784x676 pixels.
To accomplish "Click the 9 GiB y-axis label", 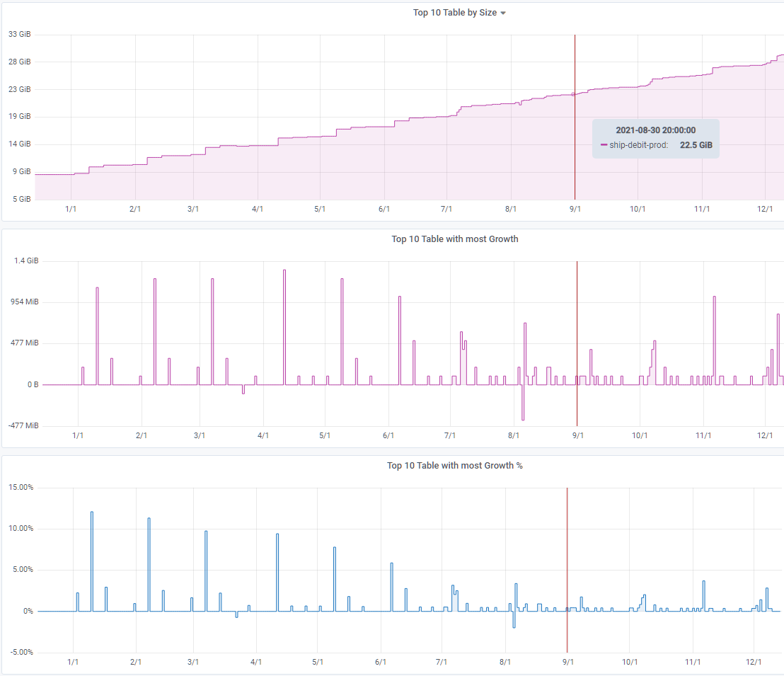I will 21,171.
